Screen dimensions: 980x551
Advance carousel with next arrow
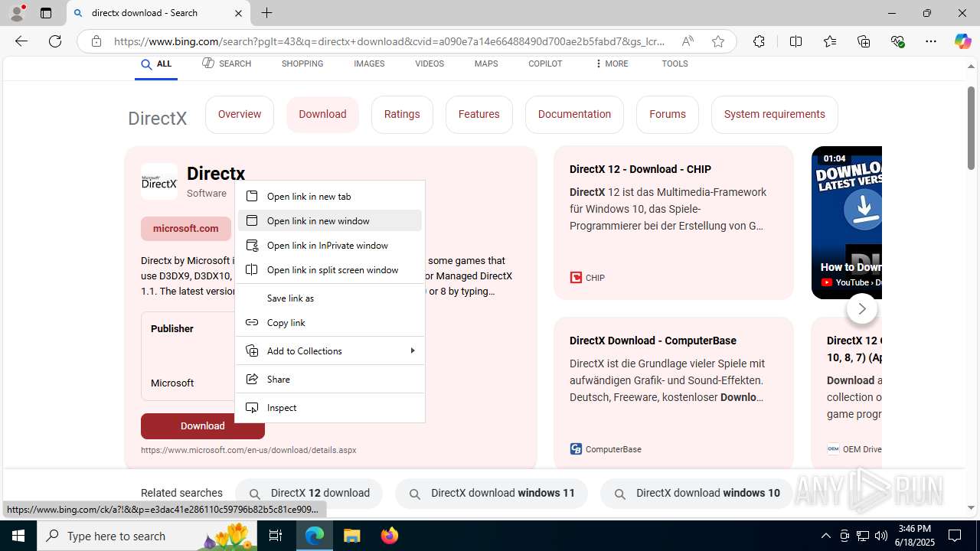point(861,308)
